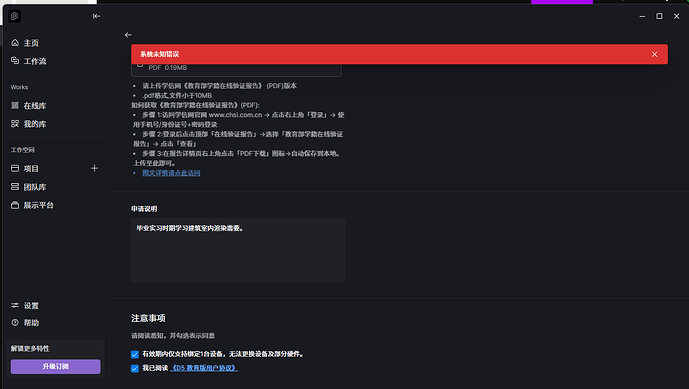This screenshot has width=689, height=389.
Task: Maximize the application window
Action: (x=659, y=16)
